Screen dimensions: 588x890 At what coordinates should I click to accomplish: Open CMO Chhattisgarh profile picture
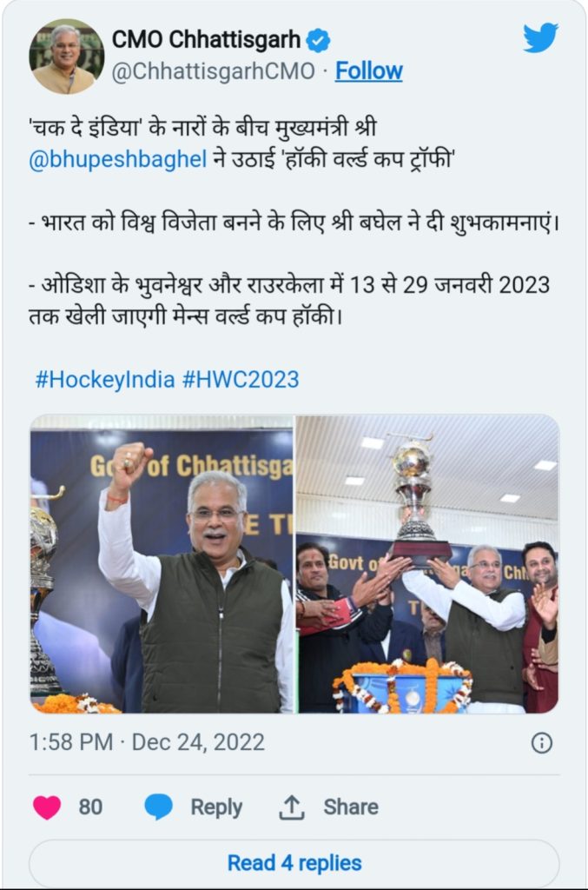66,56
